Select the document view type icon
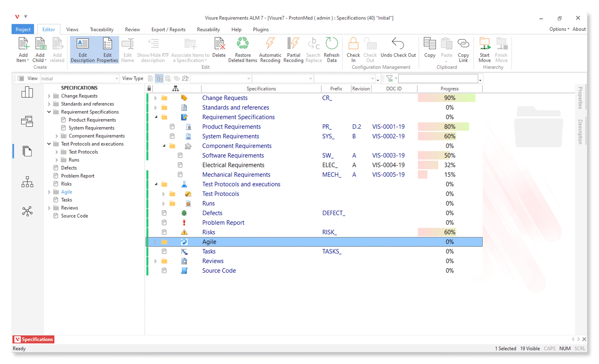The width and height of the screenshot is (599, 364). point(150,79)
